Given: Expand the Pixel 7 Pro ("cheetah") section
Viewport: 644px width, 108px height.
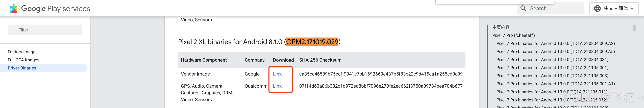Looking at the screenshot, I should tap(514, 35).
